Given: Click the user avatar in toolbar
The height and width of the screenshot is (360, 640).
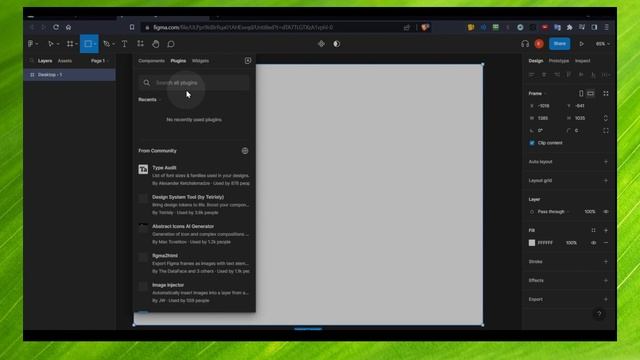Looking at the screenshot, I should pyautogui.click(x=539, y=44).
